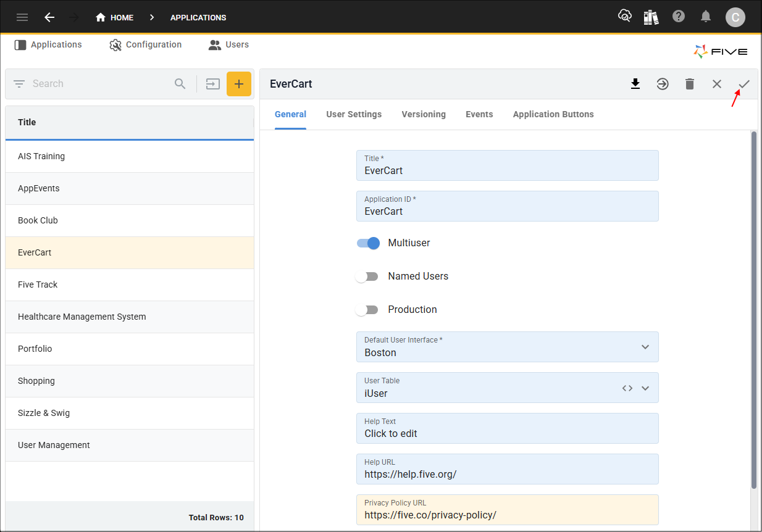Viewport: 762px width, 532px height.
Task: Click the download icon for EverCart
Action: coord(635,84)
